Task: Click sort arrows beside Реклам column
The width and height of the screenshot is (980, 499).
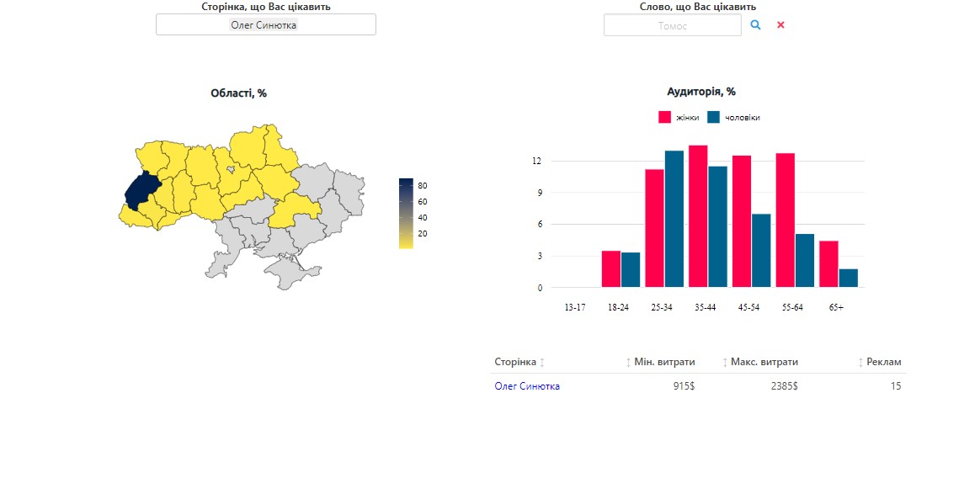Action: (x=860, y=363)
